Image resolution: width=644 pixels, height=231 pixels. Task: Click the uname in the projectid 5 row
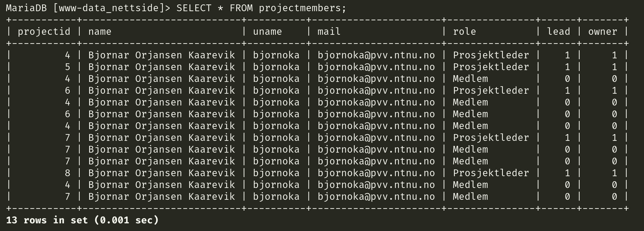pos(276,67)
